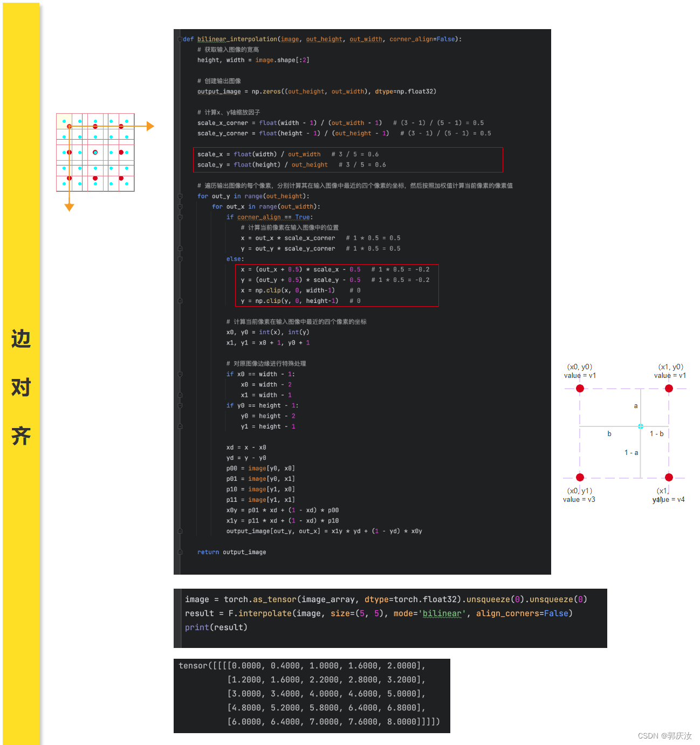Click the 'p11 = image[y1, x1]' line

click(x=260, y=500)
